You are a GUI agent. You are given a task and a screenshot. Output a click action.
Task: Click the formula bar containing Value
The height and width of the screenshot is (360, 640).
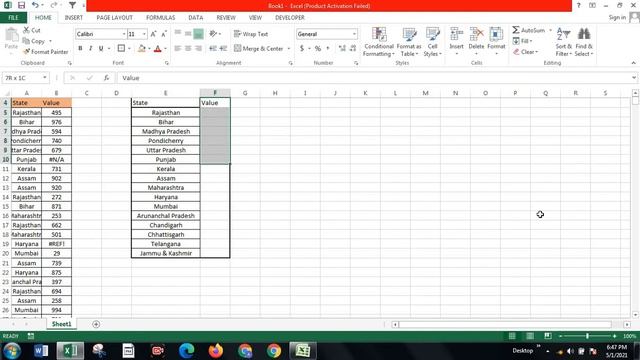373,78
